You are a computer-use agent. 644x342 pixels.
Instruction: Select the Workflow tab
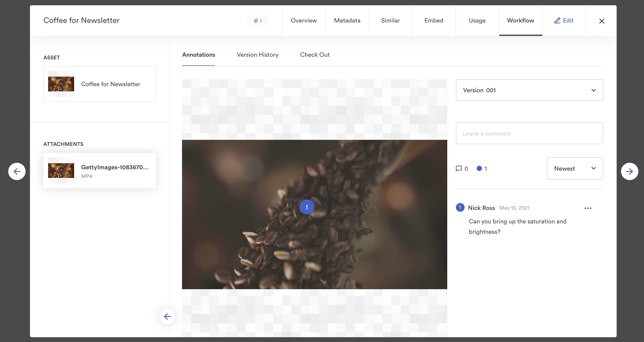520,21
